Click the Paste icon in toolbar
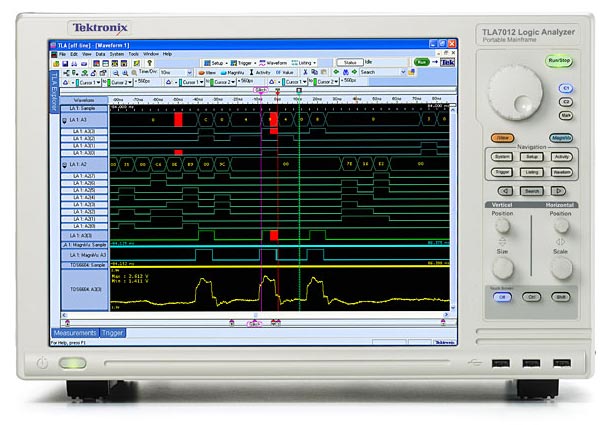This screenshot has width=610, height=425. pos(323,72)
